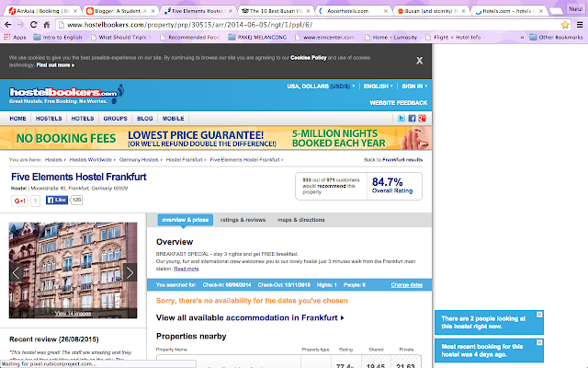Select the maps & directions tab
588x368 pixels.
pyautogui.click(x=301, y=220)
